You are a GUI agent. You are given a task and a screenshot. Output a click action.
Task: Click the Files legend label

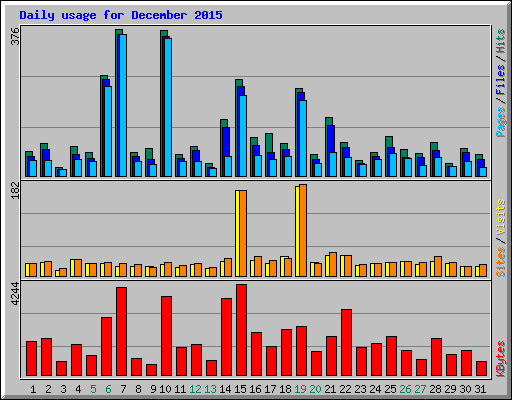click(x=500, y=80)
